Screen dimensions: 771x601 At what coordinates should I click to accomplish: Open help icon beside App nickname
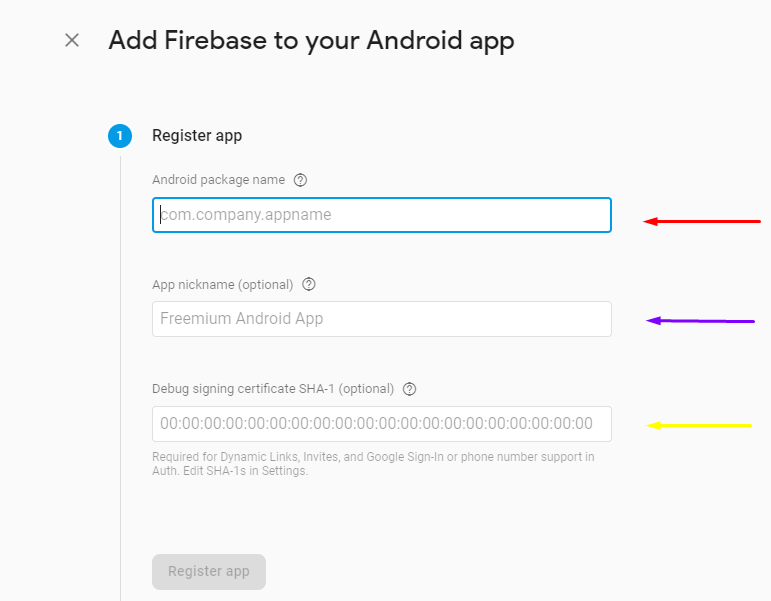(309, 284)
